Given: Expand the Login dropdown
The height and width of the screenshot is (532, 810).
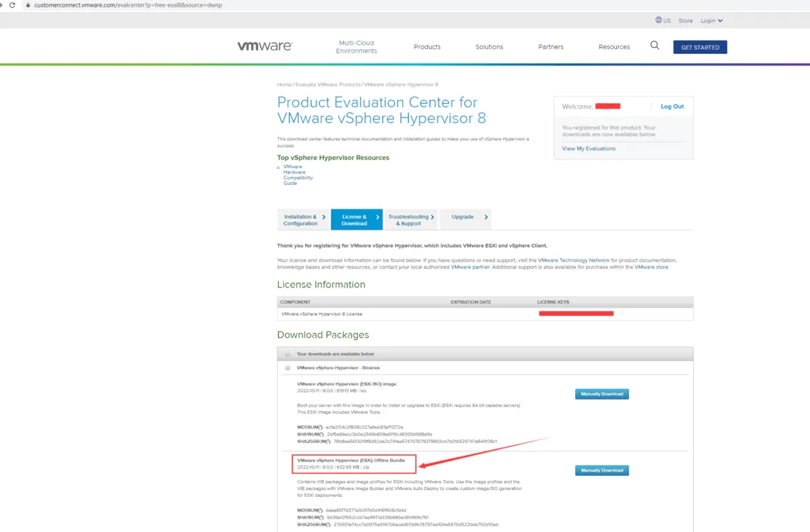Looking at the screenshot, I should [x=711, y=21].
